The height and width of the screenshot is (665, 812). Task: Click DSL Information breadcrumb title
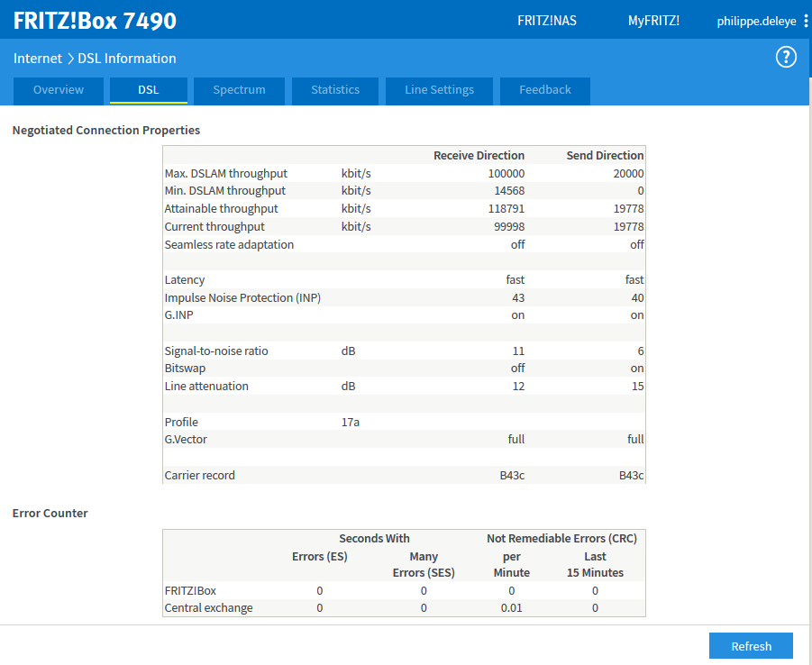tap(127, 59)
